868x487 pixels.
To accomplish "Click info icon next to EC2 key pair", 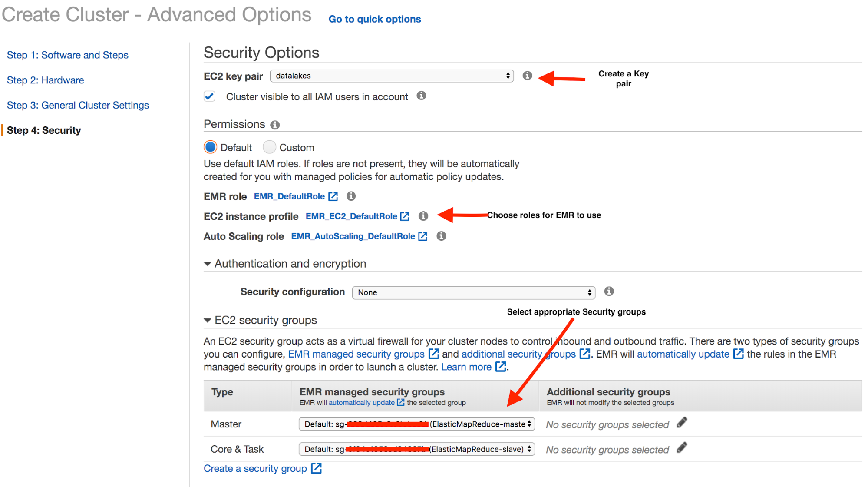I will 527,76.
